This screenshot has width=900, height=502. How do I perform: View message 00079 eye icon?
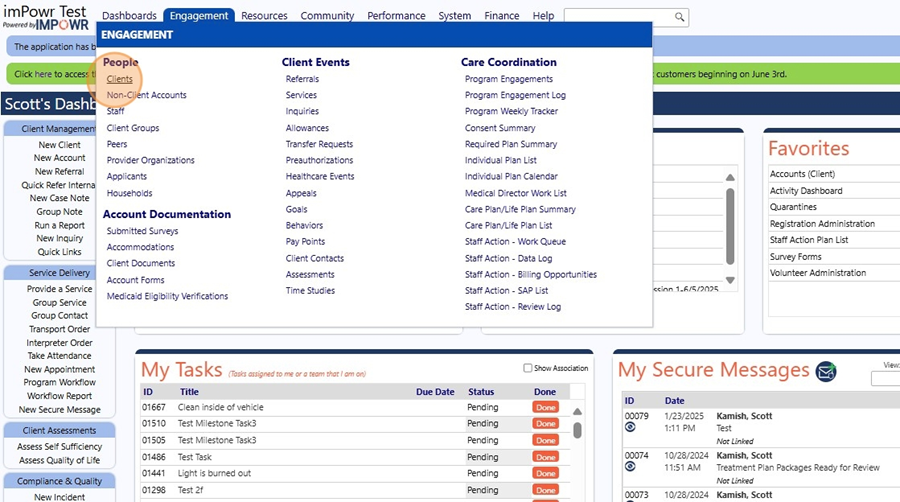(630, 427)
